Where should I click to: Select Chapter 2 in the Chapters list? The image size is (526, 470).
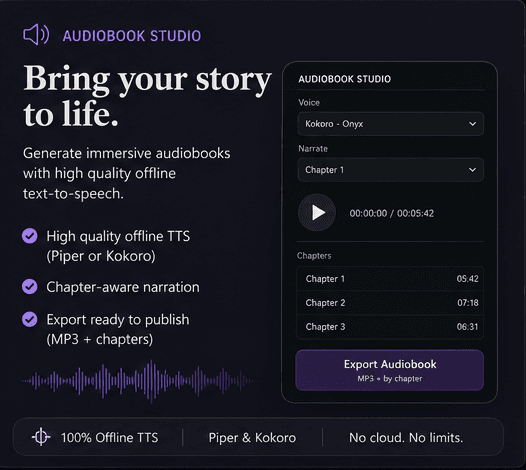(x=390, y=303)
